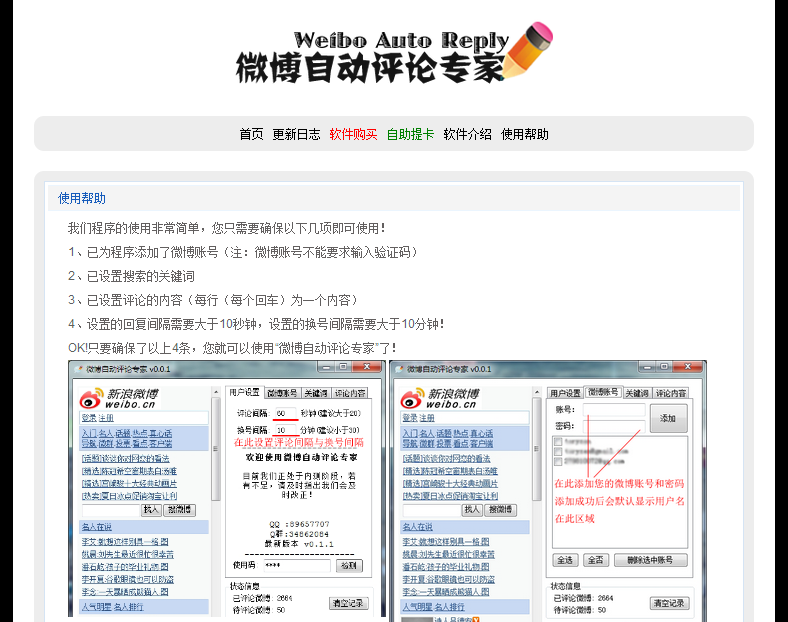Viewport: 788px width, 622px height.
Task: Click the line starting 我们程序的使用非常简单
Action: pyautogui.click(x=227, y=229)
